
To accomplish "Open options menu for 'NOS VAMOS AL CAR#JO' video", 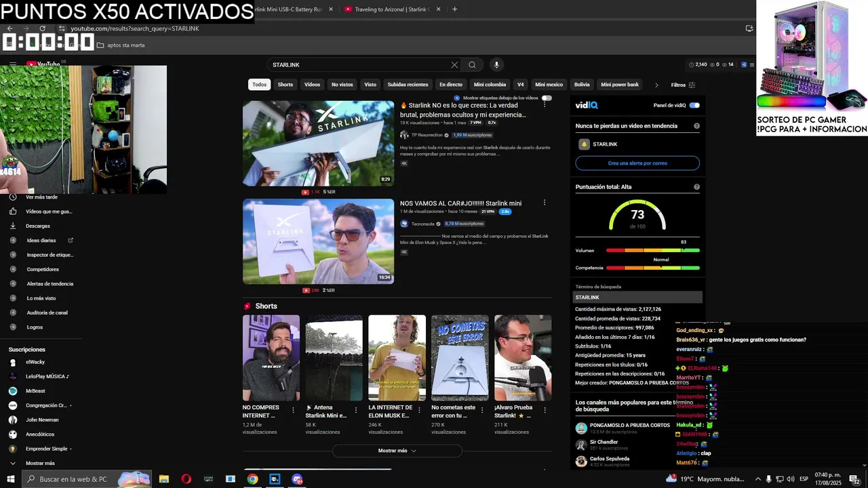I will click(544, 203).
